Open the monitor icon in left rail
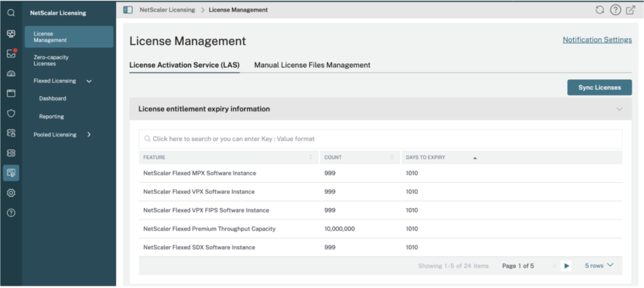Screen dimensions: 644x288 [x=11, y=34]
